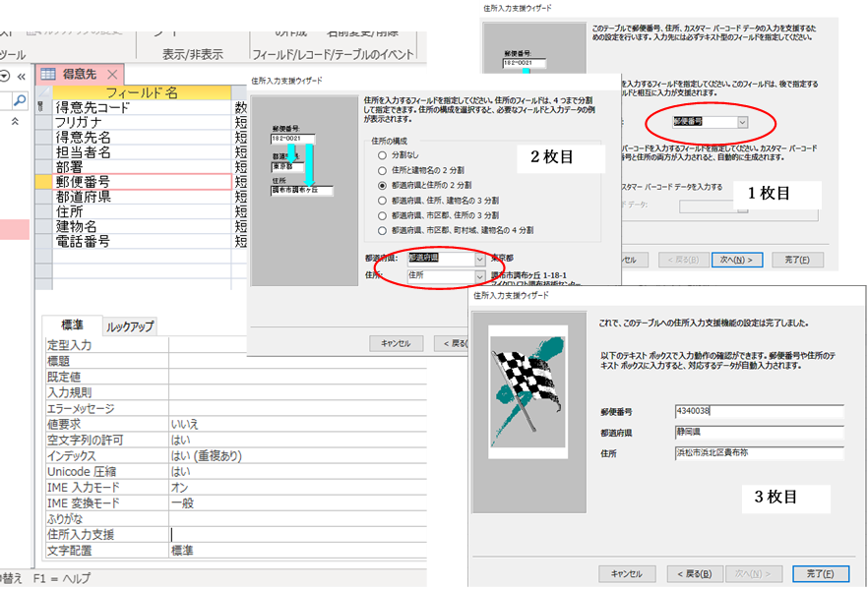Image resolution: width=868 pixels, height=590 pixels.
Task: Collapse the group with double up arrow
Action: coord(15,122)
